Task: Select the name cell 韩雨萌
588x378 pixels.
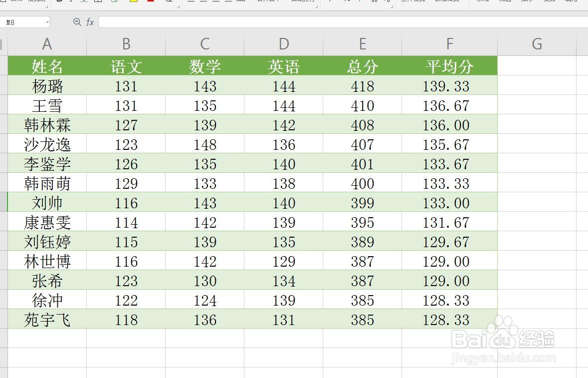Action: pos(47,183)
